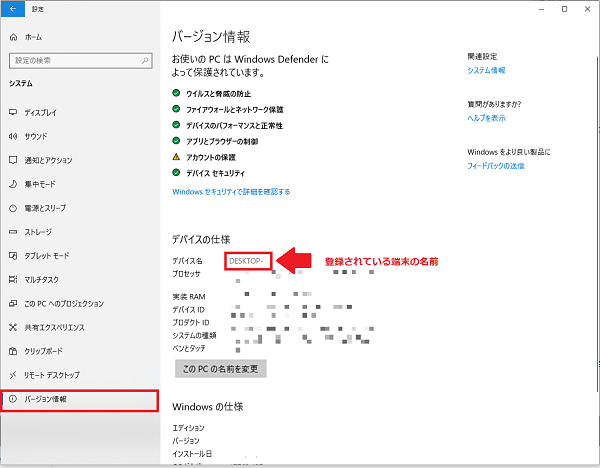This screenshot has height=468, width=600.
Task: Click the デバイス ID label
Action: click(x=188, y=310)
